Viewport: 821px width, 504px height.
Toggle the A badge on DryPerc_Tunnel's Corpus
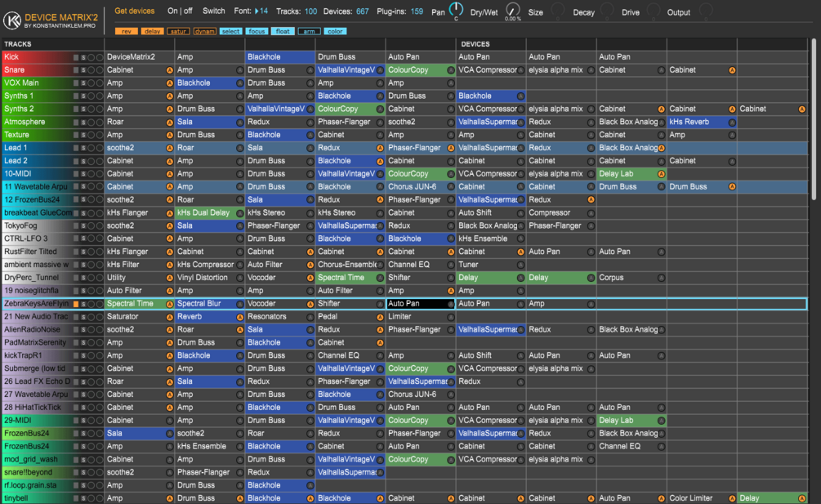662,278
